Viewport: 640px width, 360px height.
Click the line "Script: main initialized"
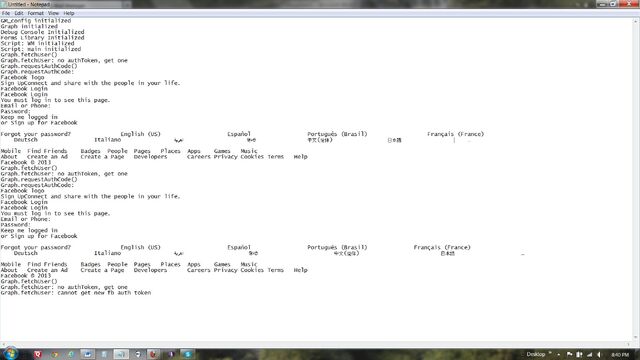pyautogui.click(x=41, y=49)
